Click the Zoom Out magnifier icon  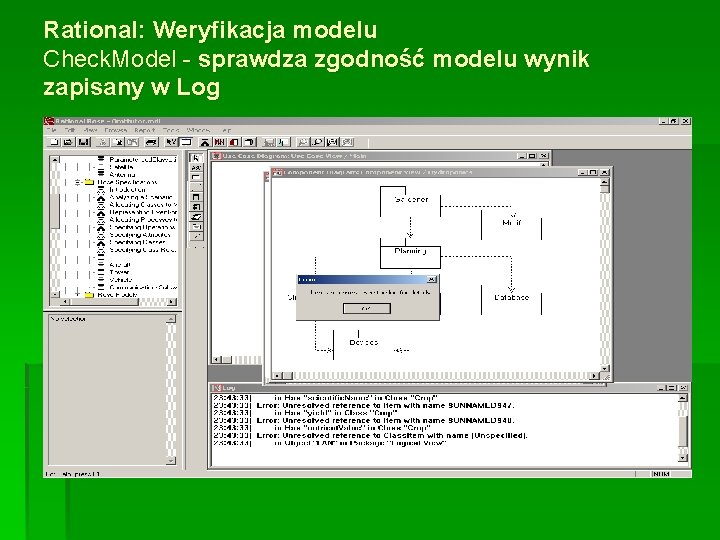(318, 142)
